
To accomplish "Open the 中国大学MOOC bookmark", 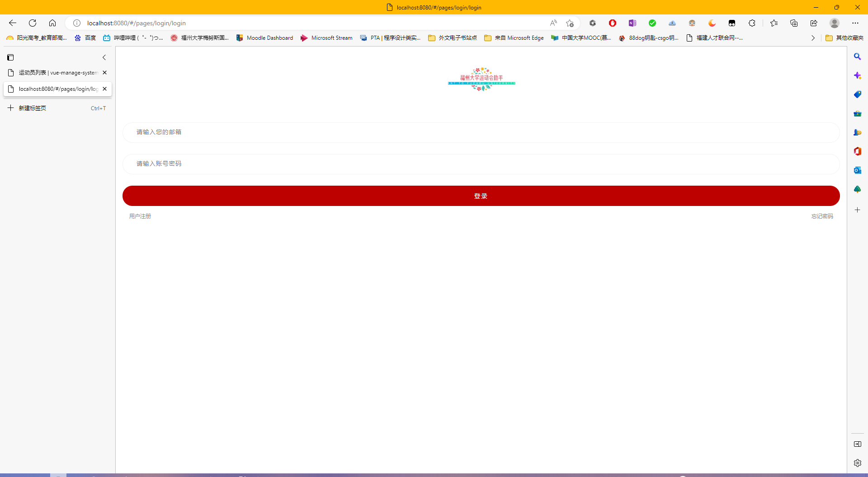I will point(581,38).
